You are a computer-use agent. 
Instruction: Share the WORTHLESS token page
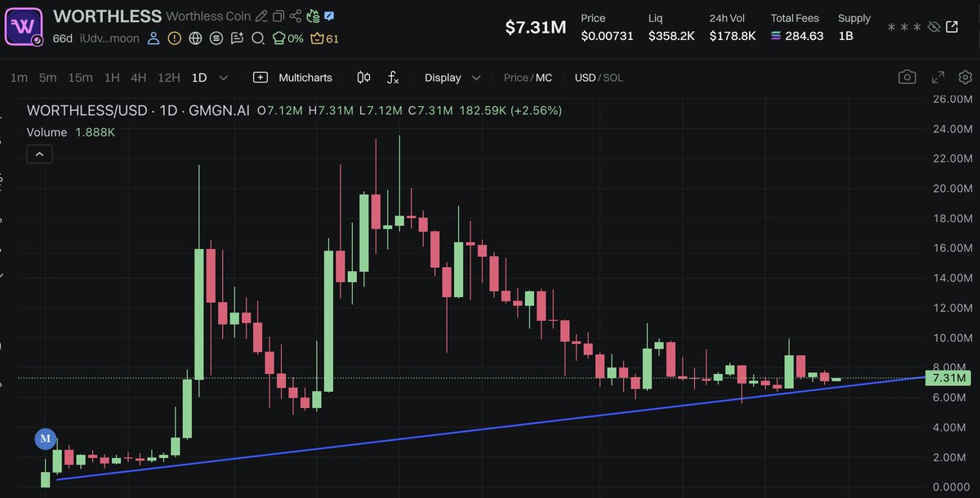(296, 16)
